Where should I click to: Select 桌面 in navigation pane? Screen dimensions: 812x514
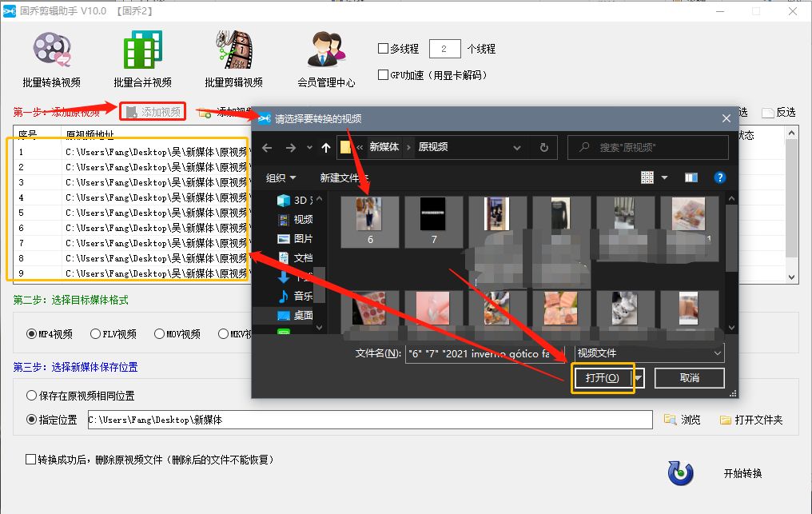click(x=295, y=315)
